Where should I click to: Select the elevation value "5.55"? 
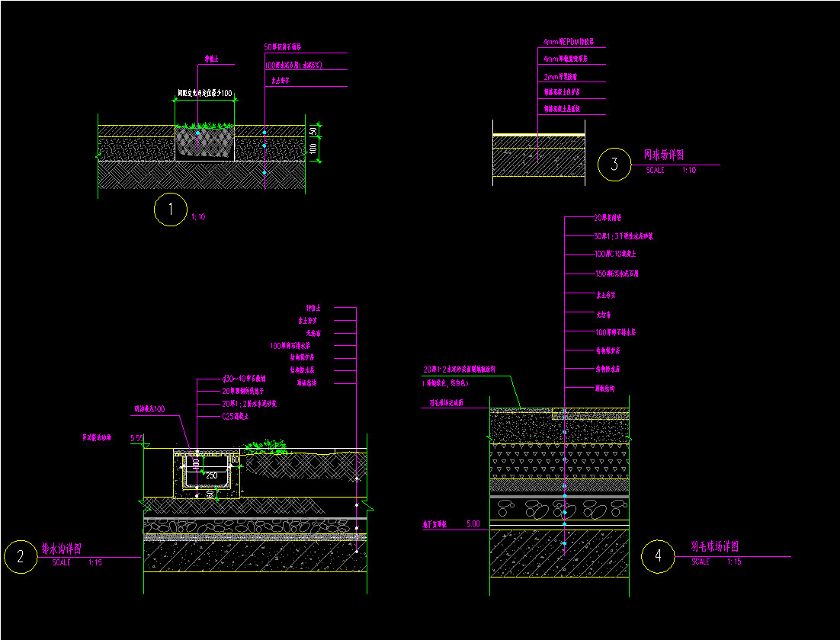pyautogui.click(x=137, y=438)
